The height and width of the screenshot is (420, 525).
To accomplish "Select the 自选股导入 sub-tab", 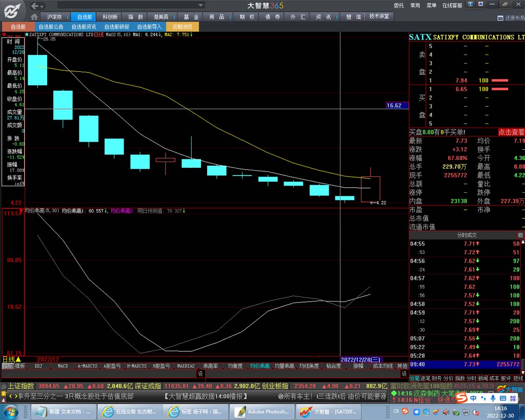I will tap(149, 27).
